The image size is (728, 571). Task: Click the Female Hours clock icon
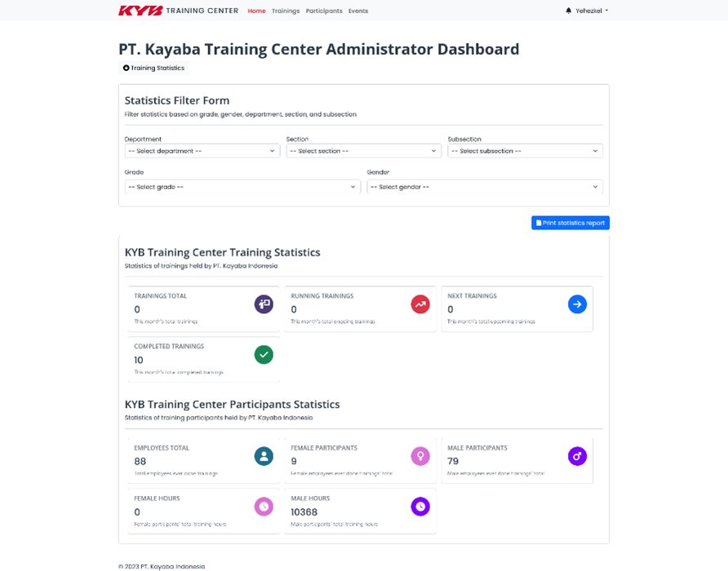263,507
